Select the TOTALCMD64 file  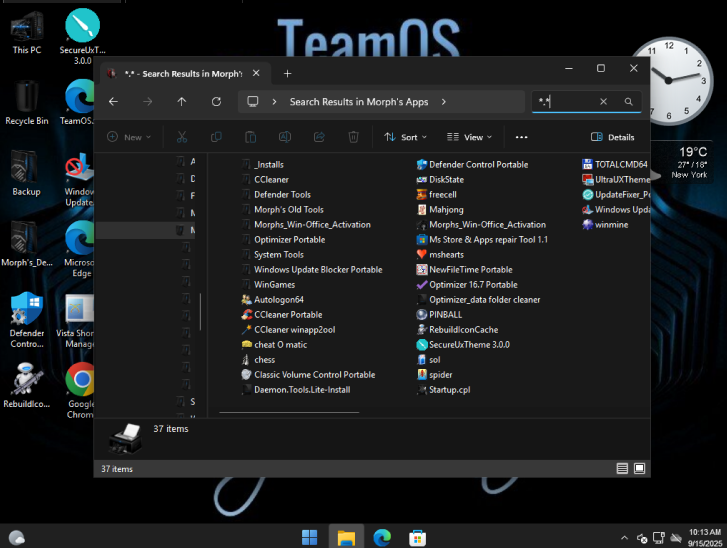tap(614, 165)
